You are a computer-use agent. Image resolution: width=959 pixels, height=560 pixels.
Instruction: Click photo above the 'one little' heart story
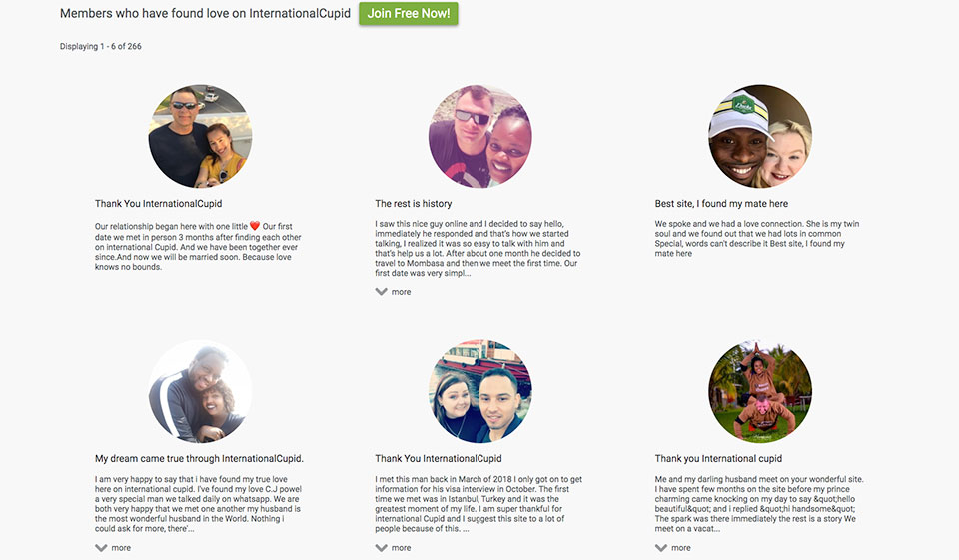coord(200,137)
